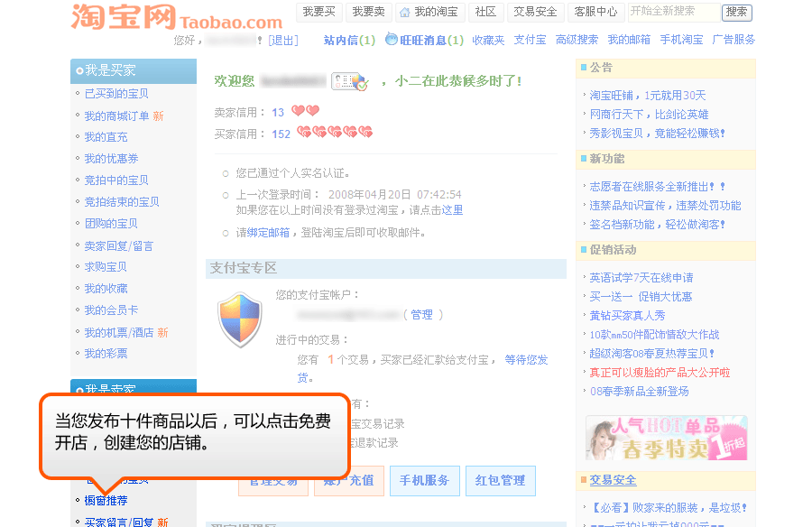Open 我的商城订单 in the sidebar

(116, 116)
